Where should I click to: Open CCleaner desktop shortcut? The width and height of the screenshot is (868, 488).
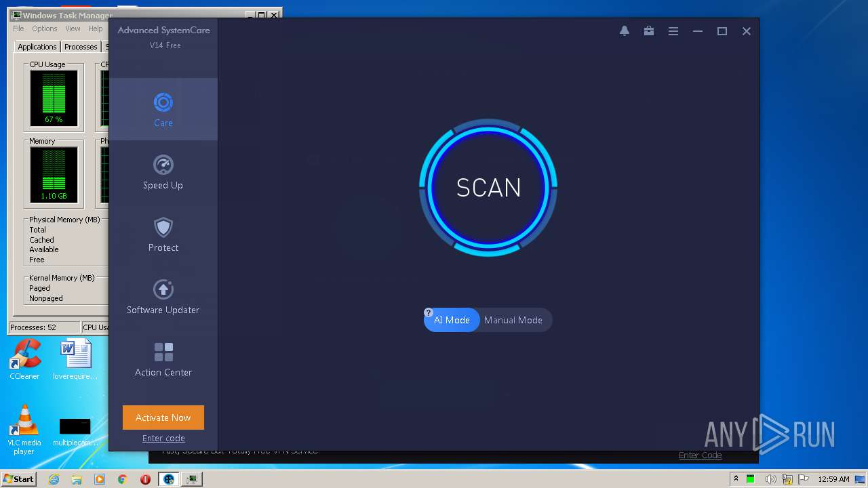tap(24, 359)
